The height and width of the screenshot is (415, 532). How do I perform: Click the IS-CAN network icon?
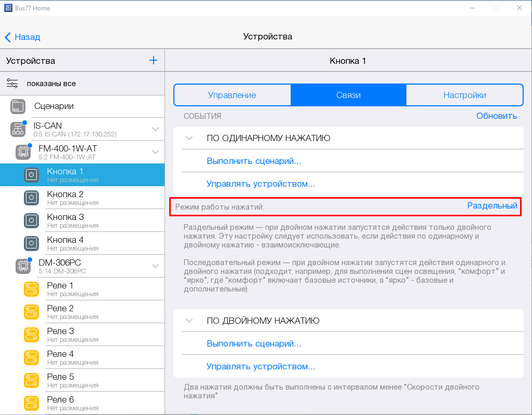pyautogui.click(x=18, y=129)
